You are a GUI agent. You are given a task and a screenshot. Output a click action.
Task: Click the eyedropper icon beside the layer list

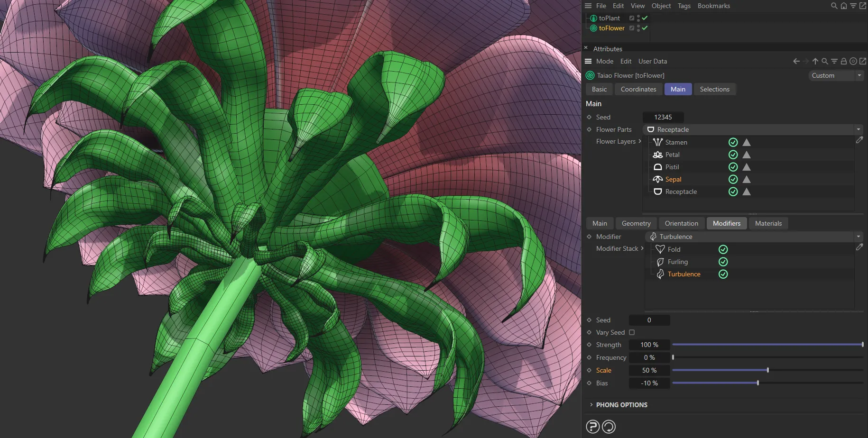860,140
